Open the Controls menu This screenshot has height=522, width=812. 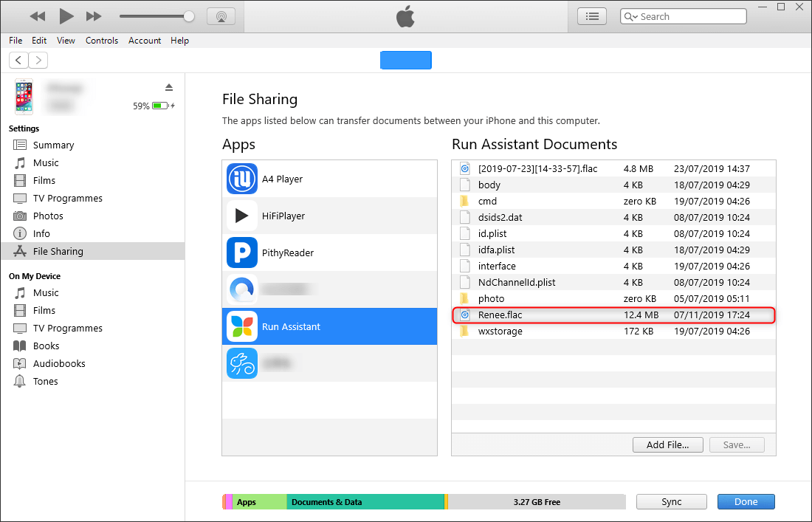click(x=102, y=41)
